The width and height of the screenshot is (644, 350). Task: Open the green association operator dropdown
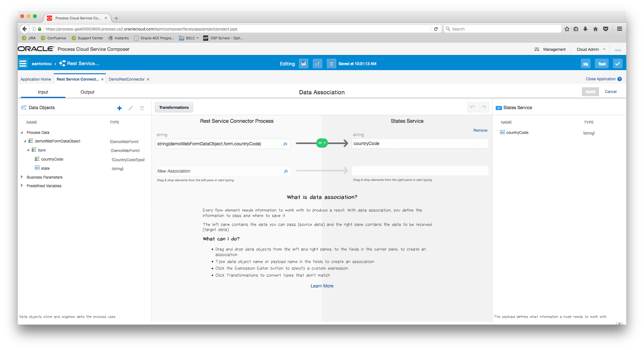coord(322,143)
